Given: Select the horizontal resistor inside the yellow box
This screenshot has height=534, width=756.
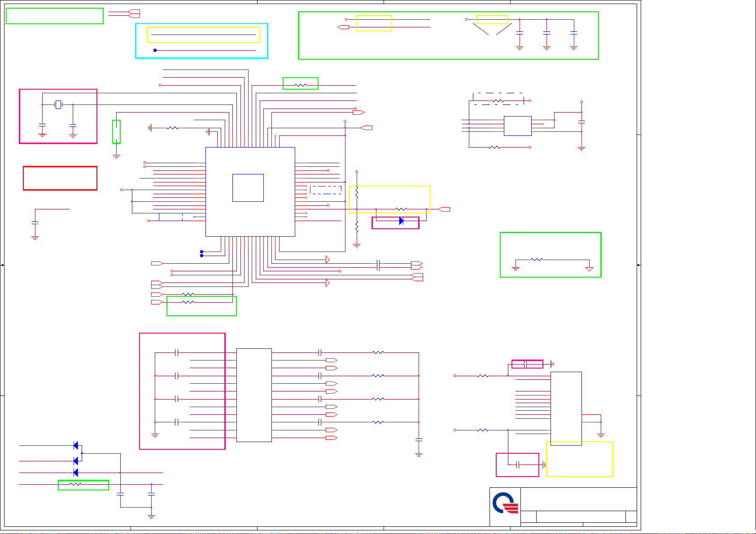Looking at the screenshot, I should [402, 209].
